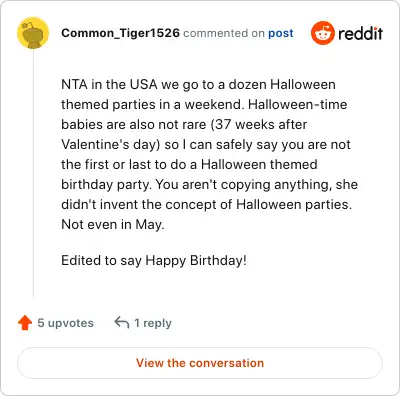This screenshot has width=400, height=396.
Task: Collapse the thread using the vertical line
Action: coord(33,173)
